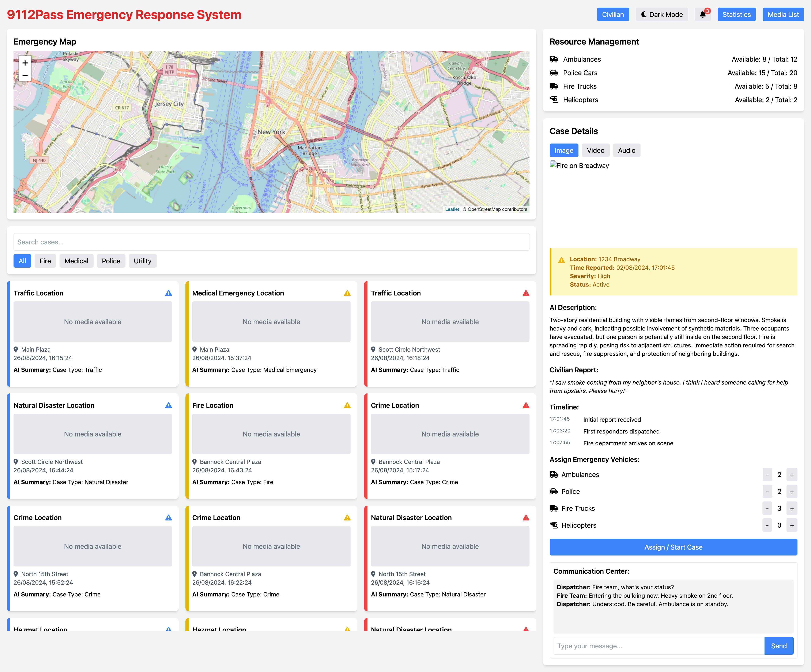Screen dimensions: 811x672
Task: Increase the Fire Trucks count
Action: [792, 509]
